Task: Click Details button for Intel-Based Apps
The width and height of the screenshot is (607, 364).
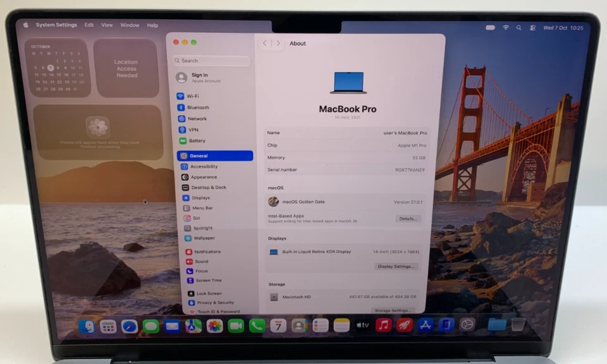Action: click(408, 219)
